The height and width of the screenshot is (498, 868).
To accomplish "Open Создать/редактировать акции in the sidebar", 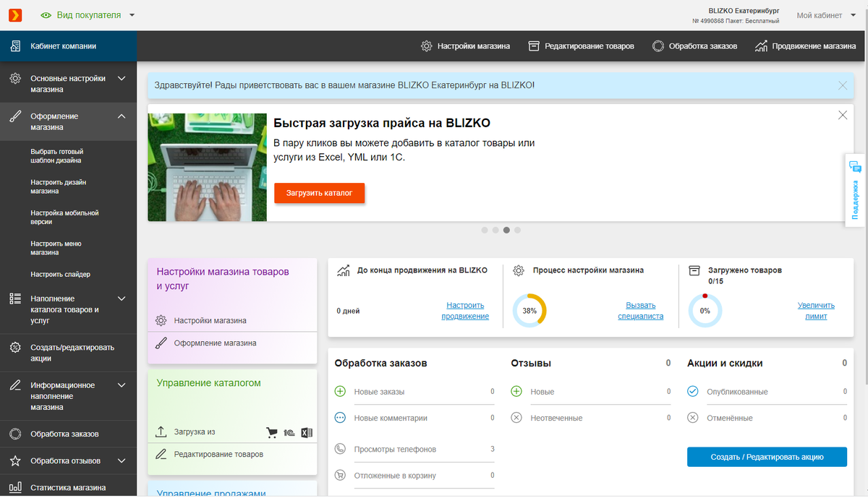I will pyautogui.click(x=72, y=353).
